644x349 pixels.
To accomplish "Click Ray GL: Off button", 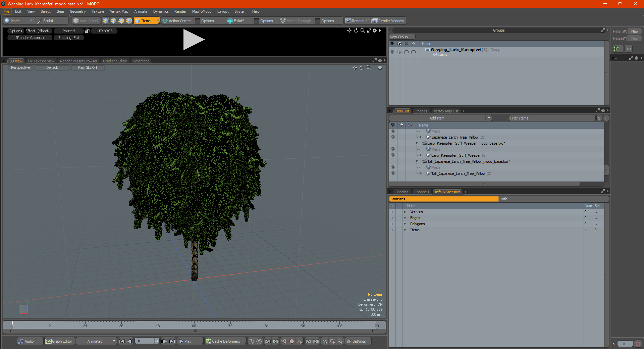I will pyautogui.click(x=88, y=68).
